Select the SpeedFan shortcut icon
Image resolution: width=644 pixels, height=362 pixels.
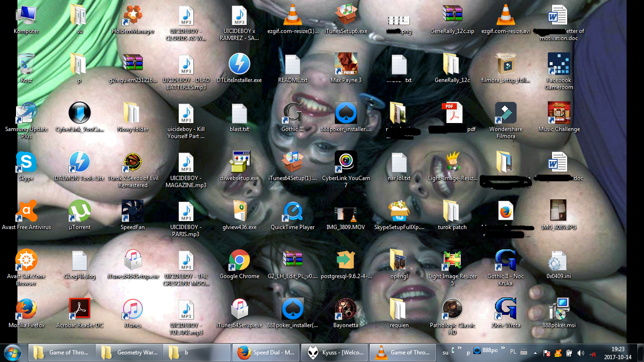133,215
